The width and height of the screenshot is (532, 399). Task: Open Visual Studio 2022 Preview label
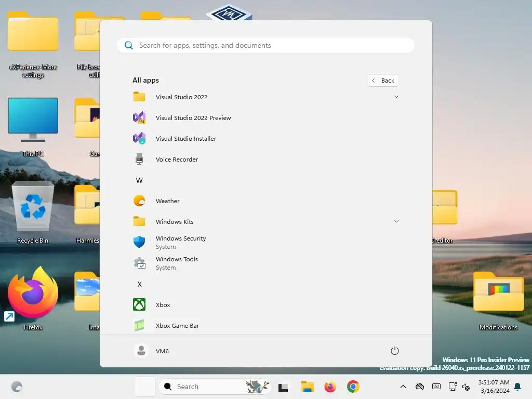click(x=193, y=118)
